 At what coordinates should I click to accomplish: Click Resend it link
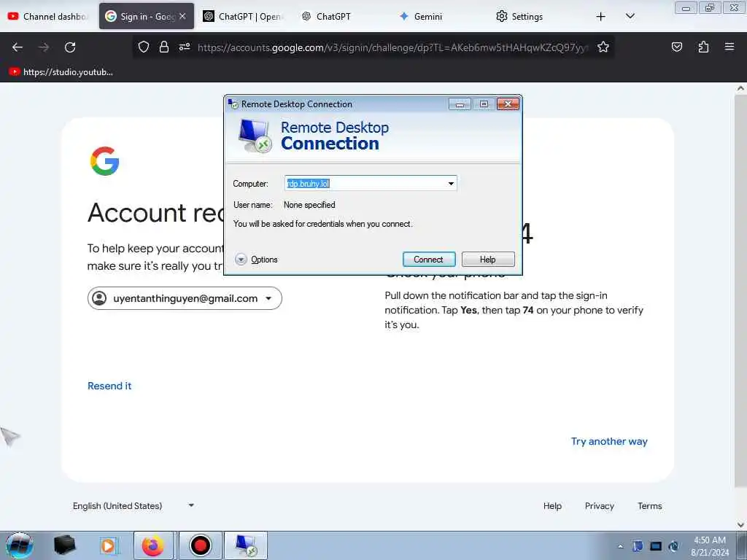tap(109, 386)
